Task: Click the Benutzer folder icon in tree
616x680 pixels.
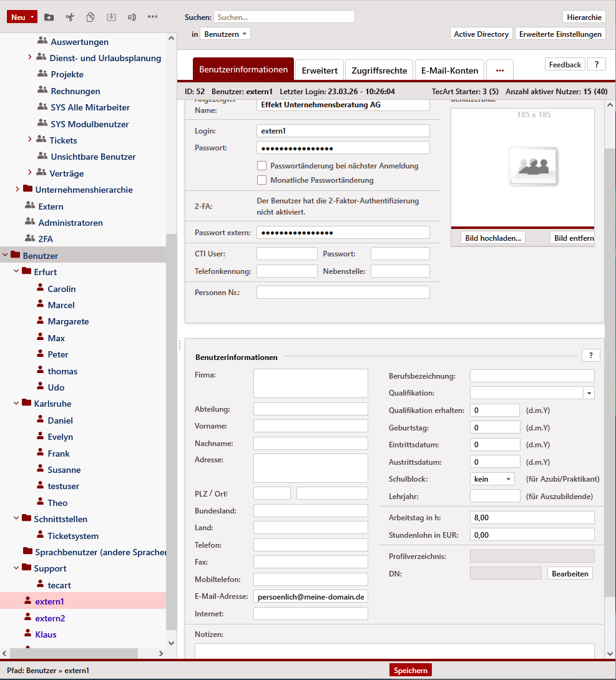Action: coord(15,255)
